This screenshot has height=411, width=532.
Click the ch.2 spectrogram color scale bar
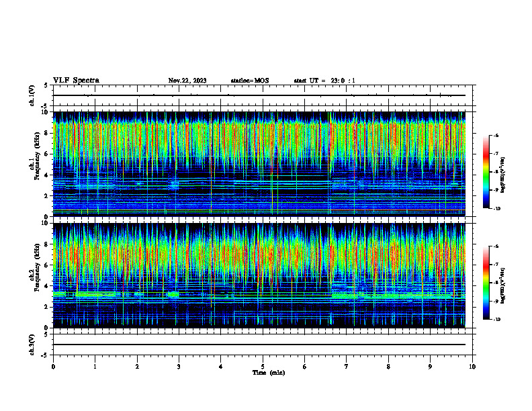coord(486,283)
